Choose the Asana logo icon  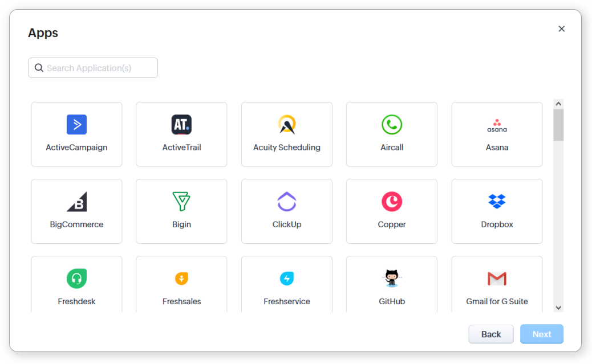pos(497,126)
